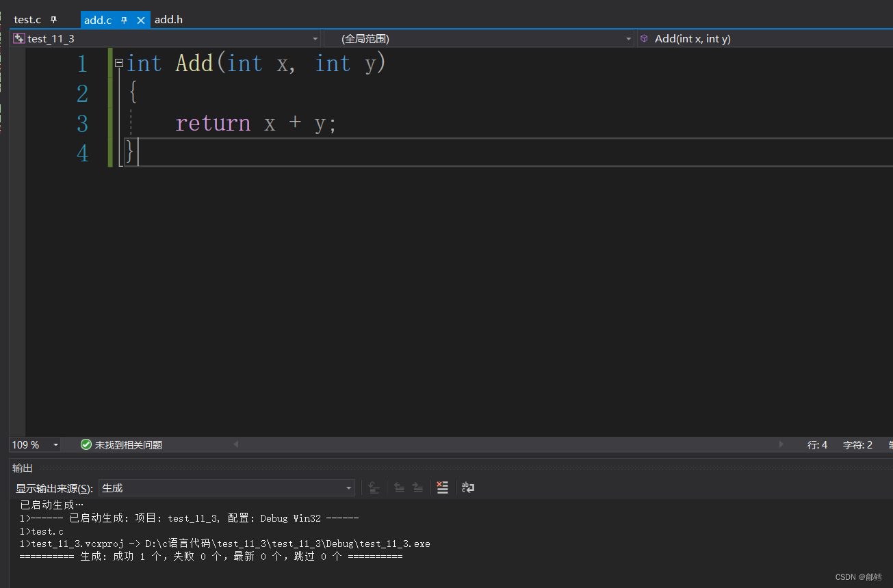This screenshot has width=893, height=588.
Task: Click the Debug Win32 configuration output line
Action: coord(190,518)
